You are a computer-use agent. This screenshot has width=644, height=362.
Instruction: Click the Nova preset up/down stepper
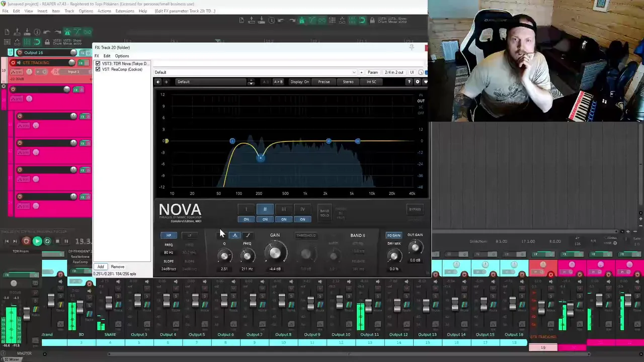(x=251, y=82)
